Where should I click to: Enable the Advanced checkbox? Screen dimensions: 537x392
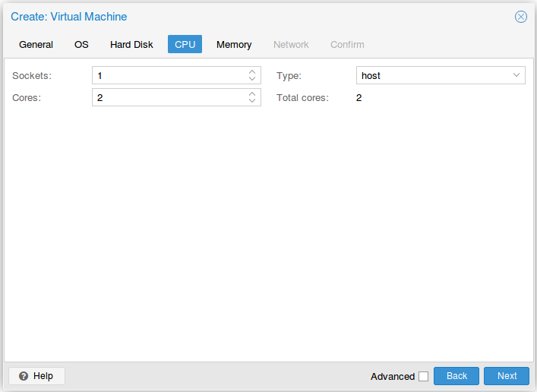pos(423,376)
